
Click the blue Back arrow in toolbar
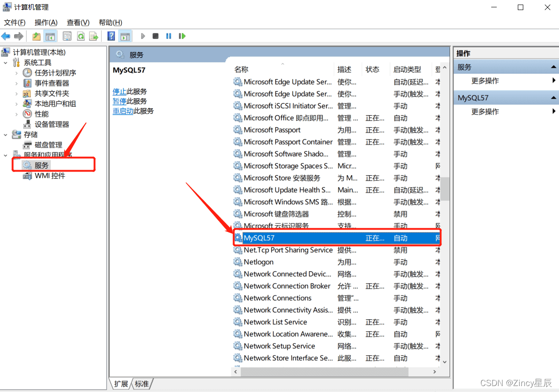coord(6,36)
